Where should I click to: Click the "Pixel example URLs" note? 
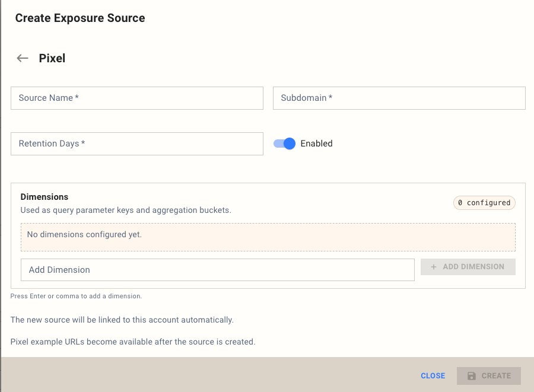pos(133,342)
